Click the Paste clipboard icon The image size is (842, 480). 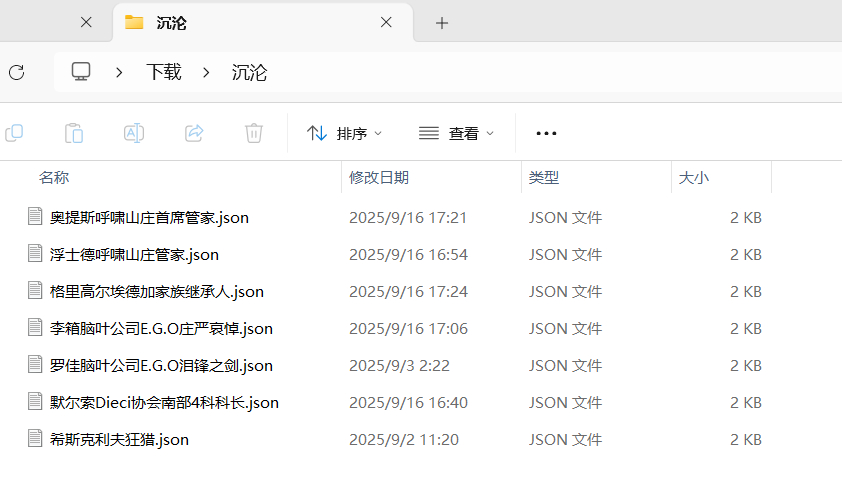coord(74,133)
